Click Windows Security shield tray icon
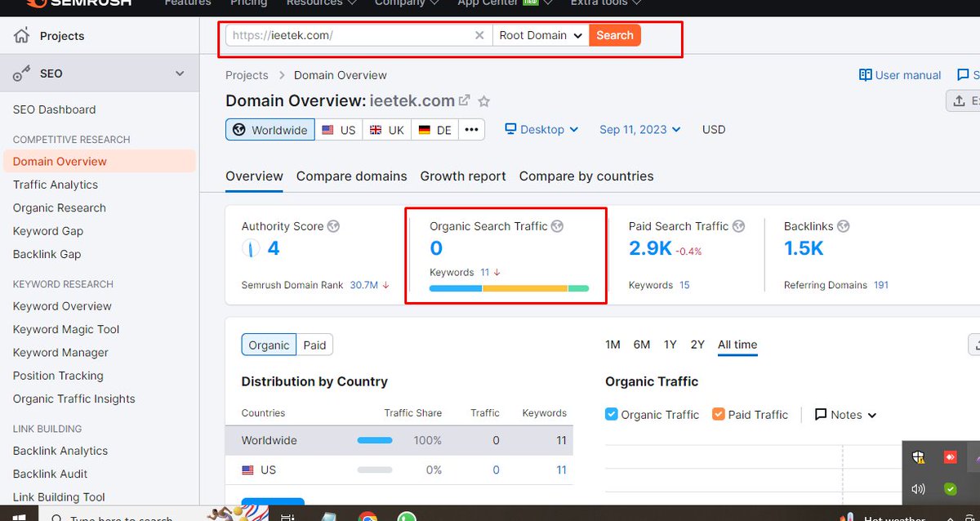980x521 pixels. pos(919,458)
